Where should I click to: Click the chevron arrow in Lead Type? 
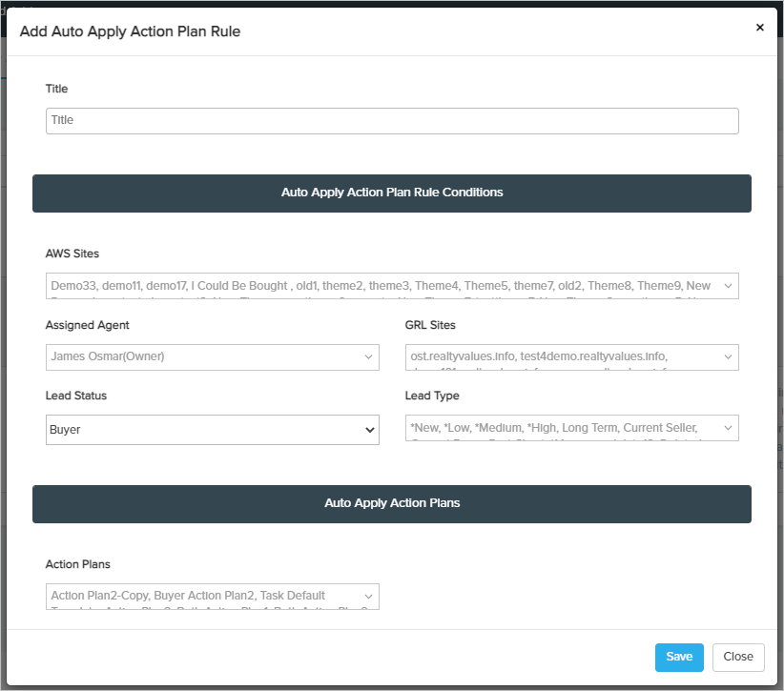[729, 428]
